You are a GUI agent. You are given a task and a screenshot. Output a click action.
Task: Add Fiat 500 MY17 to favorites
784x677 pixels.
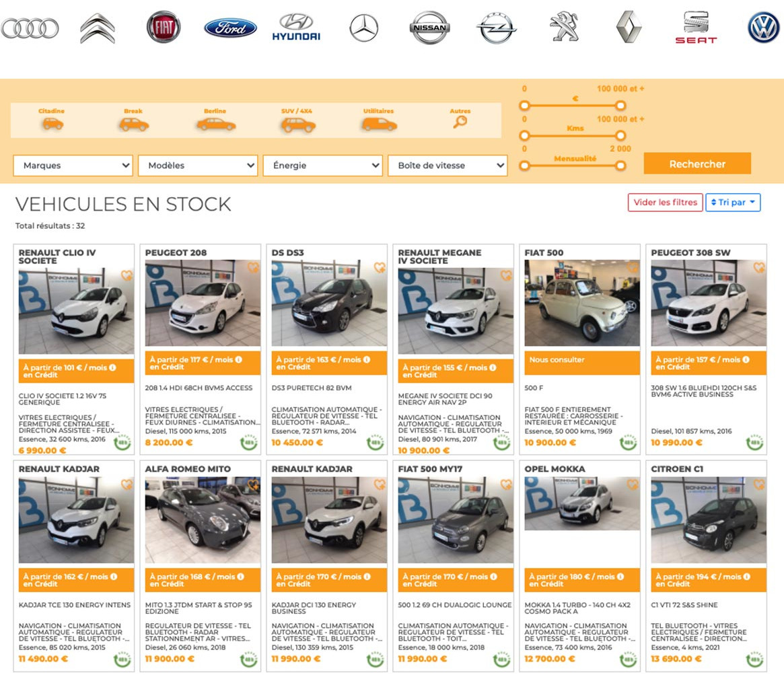click(507, 484)
